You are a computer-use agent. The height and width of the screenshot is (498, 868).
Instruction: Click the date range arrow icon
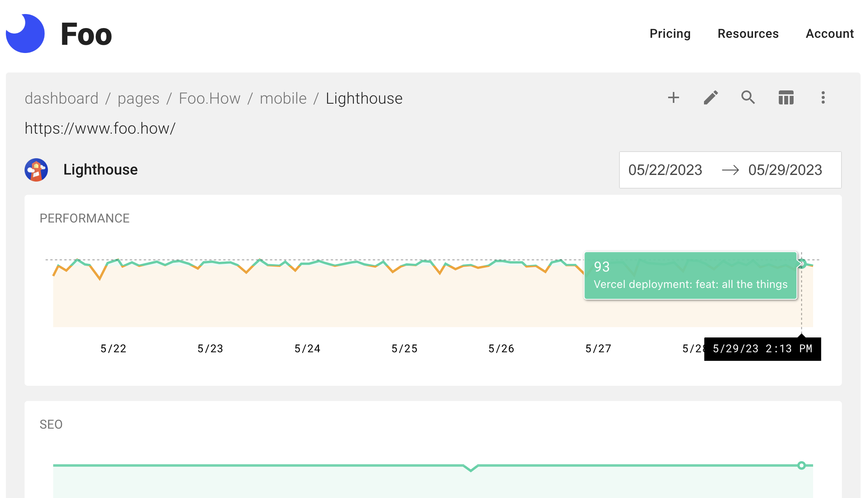[730, 170]
